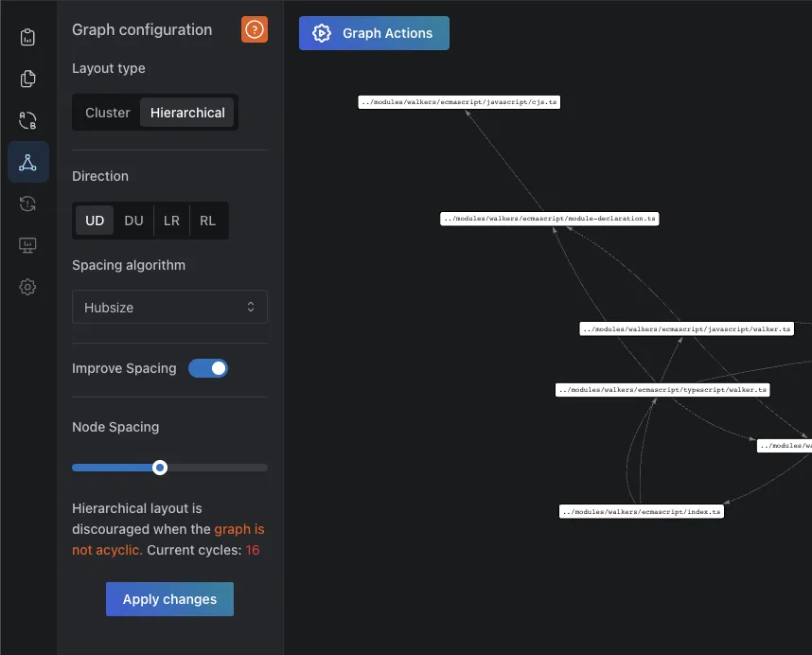Click the "graph is not acyclic" warning text
812x655 pixels.
(x=168, y=540)
